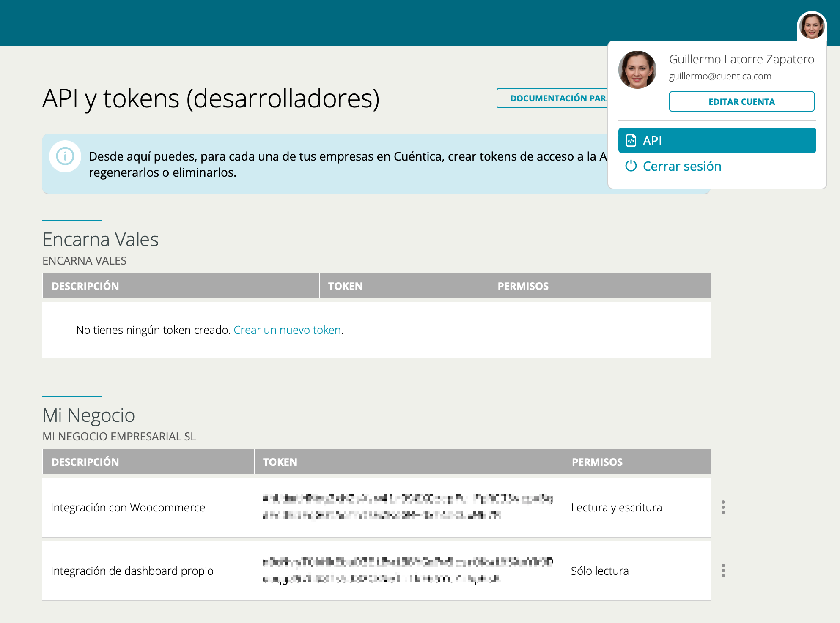Click the Integración con Woocommerce description

point(128,507)
